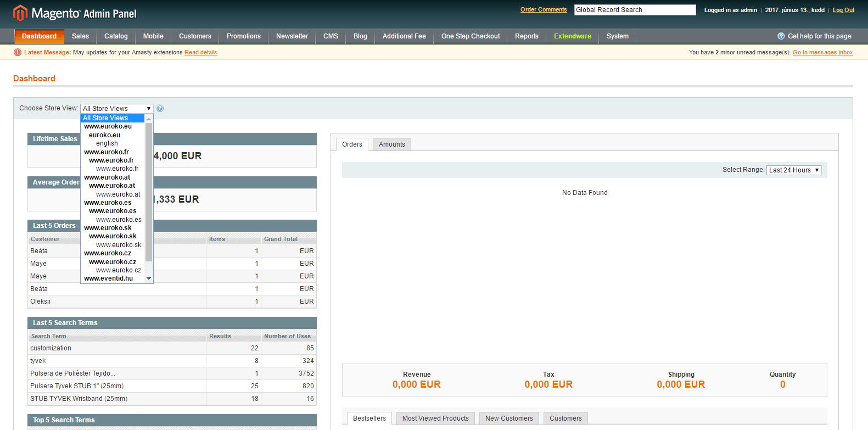Click the dropdown list scroll down arrow
Viewport: 868px width, 430px height.
coord(149,278)
